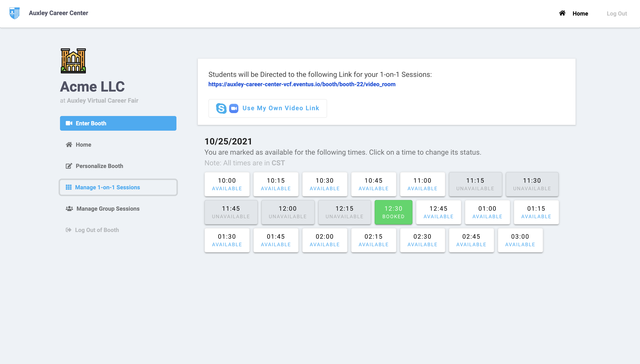Viewport: 640px width, 364px height.
Task: Toggle the 11:45 unavailable time slot
Action: point(231,212)
